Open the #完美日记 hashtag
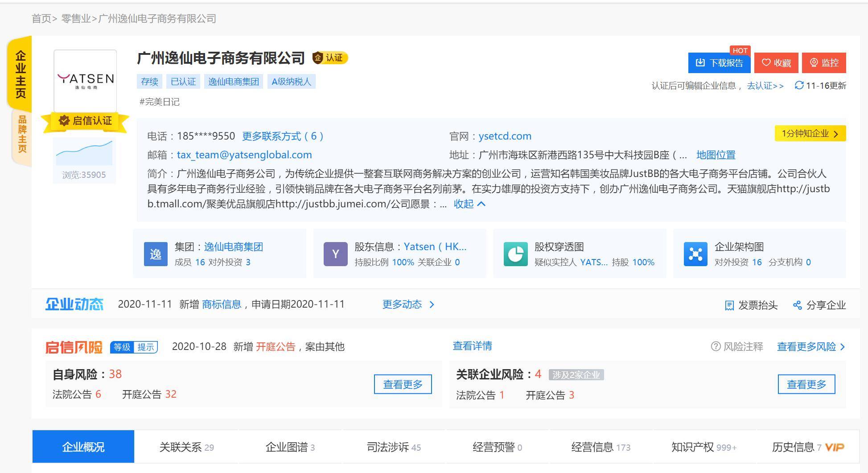The height and width of the screenshot is (473, 868). click(160, 102)
